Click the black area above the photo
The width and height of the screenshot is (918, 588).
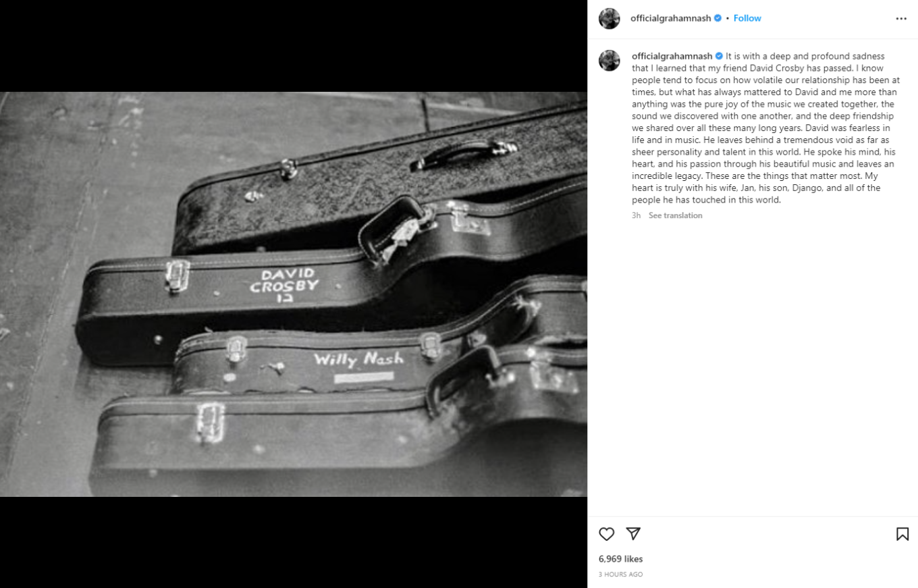(x=294, y=46)
